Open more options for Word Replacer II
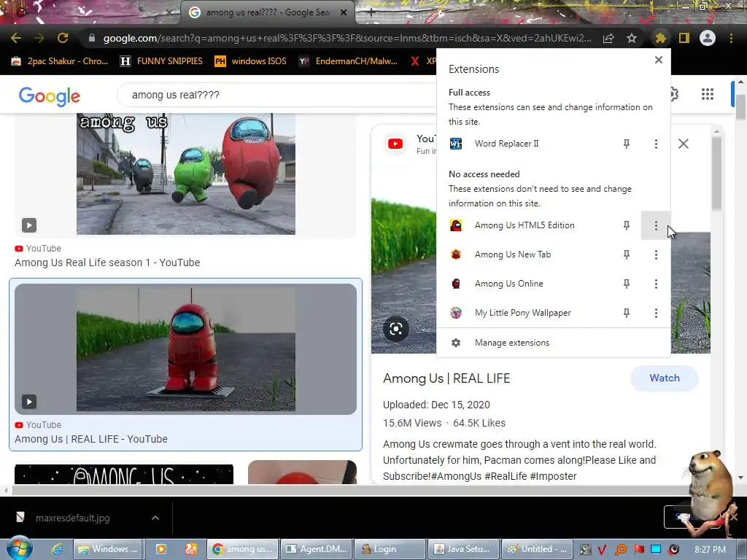Screen dimensions: 747x560 tap(656, 144)
